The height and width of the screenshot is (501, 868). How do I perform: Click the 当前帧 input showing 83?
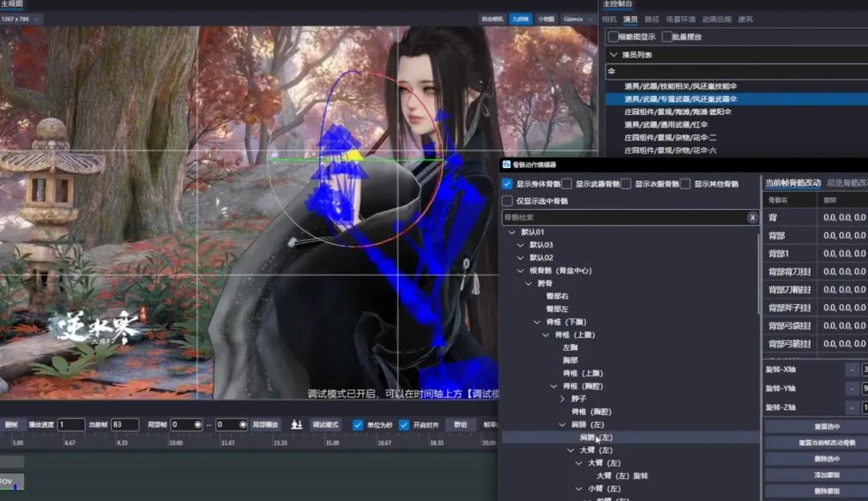click(x=125, y=425)
